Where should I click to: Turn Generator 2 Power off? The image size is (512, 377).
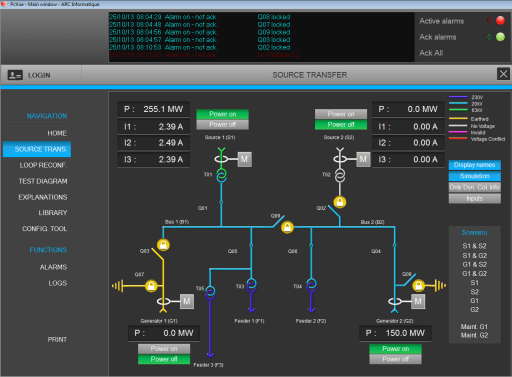(396, 359)
